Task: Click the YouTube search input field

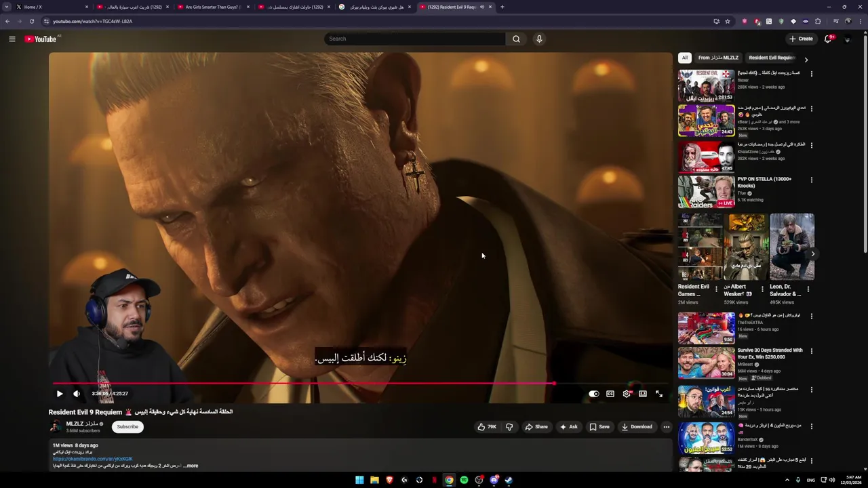Action: coord(414,39)
